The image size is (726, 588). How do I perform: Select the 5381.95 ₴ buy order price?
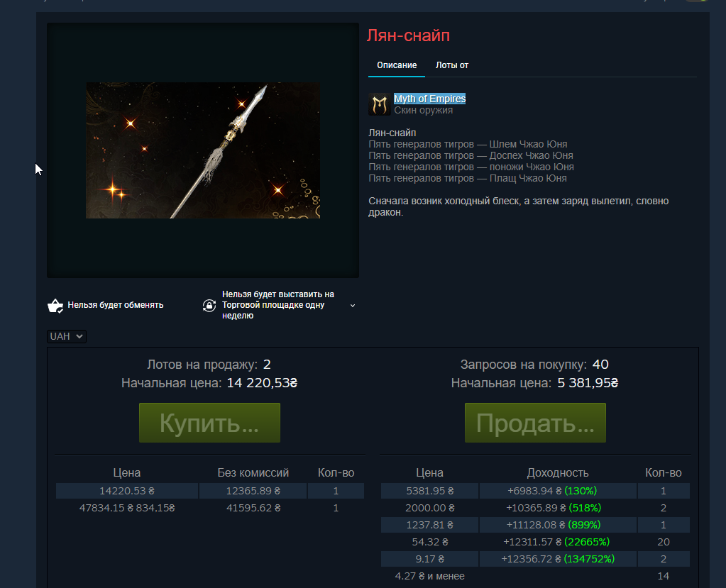(429, 491)
